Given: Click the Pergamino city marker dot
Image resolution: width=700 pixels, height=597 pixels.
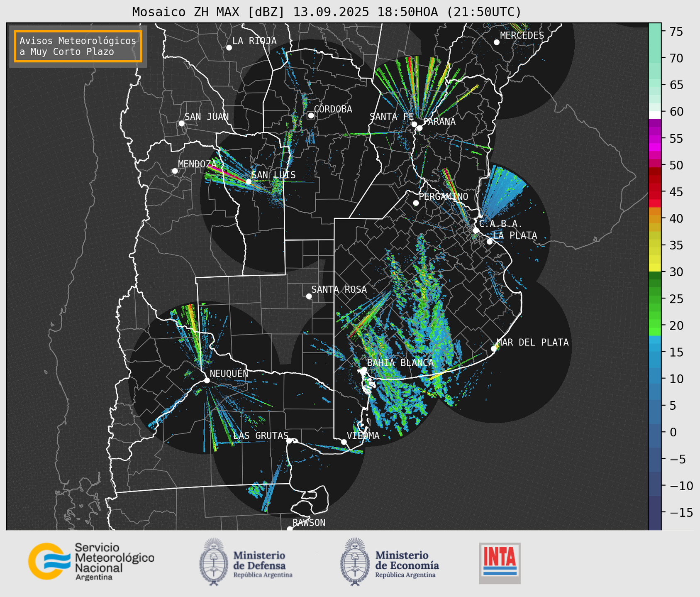Looking at the screenshot, I should (x=416, y=203).
